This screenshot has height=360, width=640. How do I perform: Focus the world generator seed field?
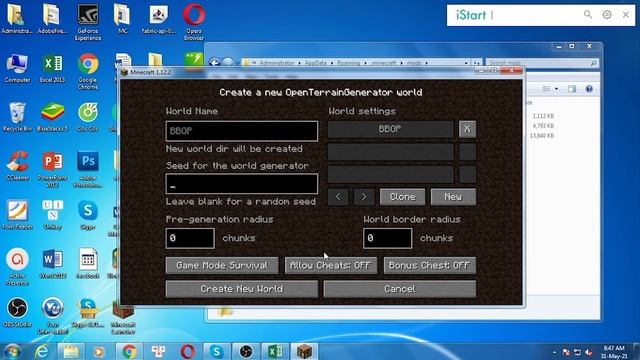click(242, 184)
